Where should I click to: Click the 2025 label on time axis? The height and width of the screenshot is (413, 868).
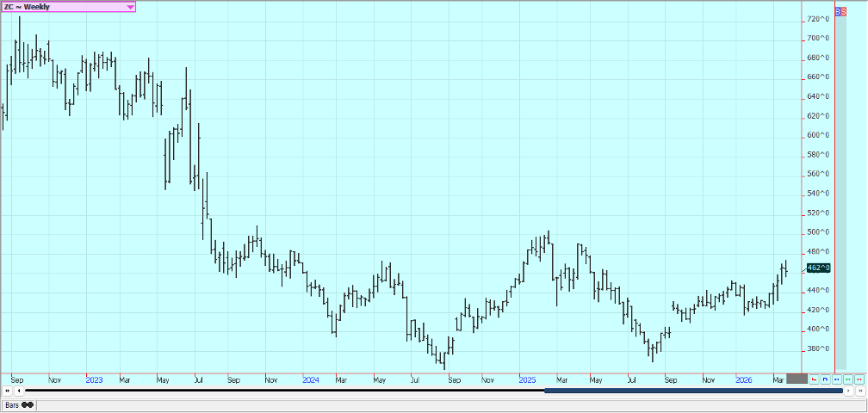pyautogui.click(x=527, y=379)
